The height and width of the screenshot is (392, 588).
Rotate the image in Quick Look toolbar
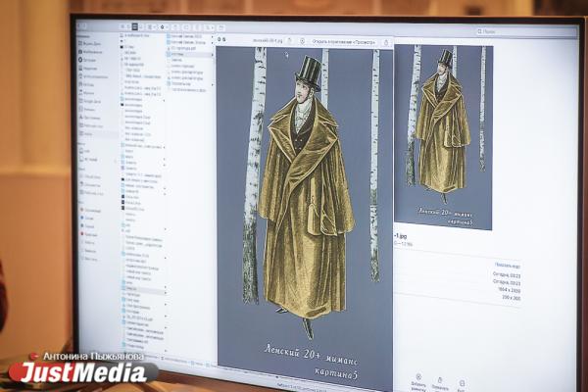point(290,40)
